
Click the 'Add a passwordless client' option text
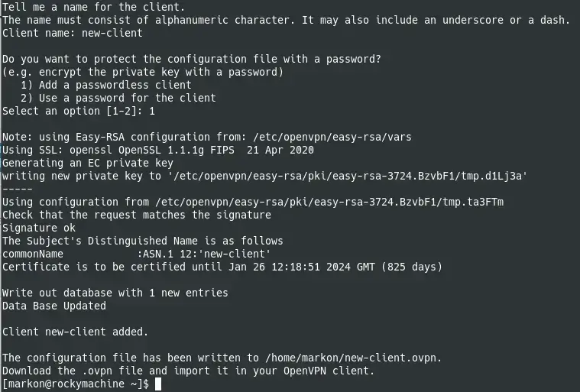click(x=115, y=85)
